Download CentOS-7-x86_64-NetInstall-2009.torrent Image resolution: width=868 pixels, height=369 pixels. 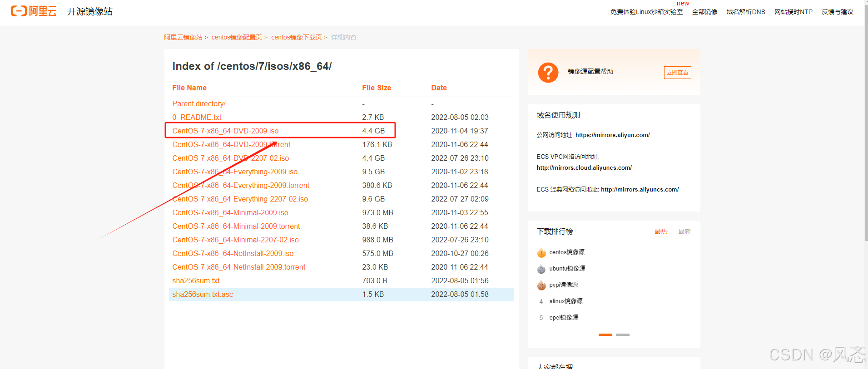(238, 267)
